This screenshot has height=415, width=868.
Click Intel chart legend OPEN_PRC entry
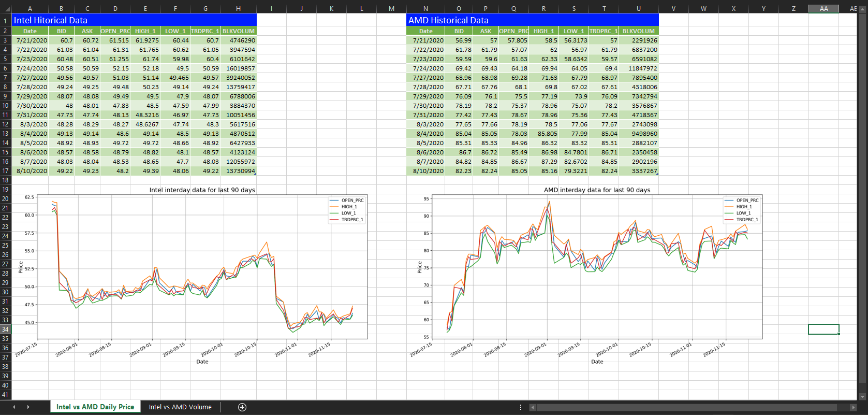pos(346,201)
